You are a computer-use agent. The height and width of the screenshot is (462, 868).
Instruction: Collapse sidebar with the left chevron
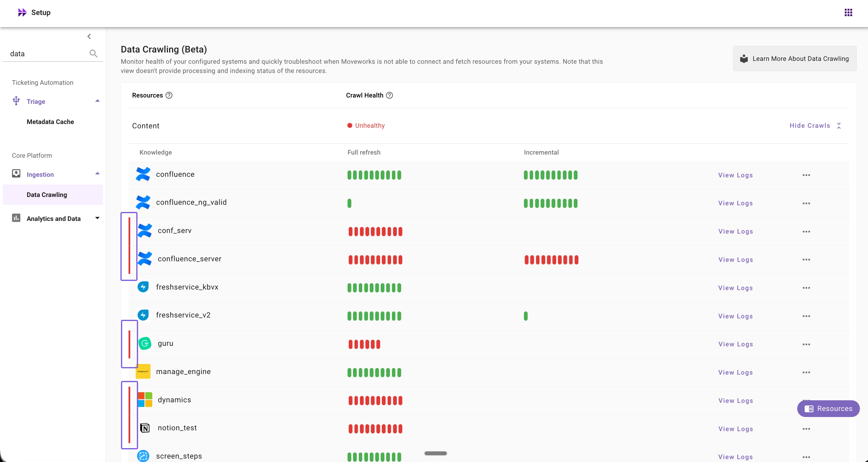pyautogui.click(x=89, y=36)
